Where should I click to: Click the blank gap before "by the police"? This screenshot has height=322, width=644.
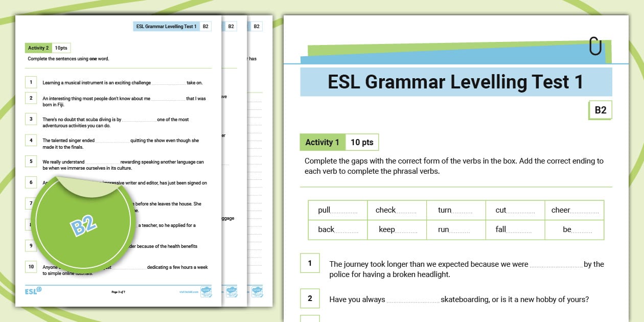(556, 265)
